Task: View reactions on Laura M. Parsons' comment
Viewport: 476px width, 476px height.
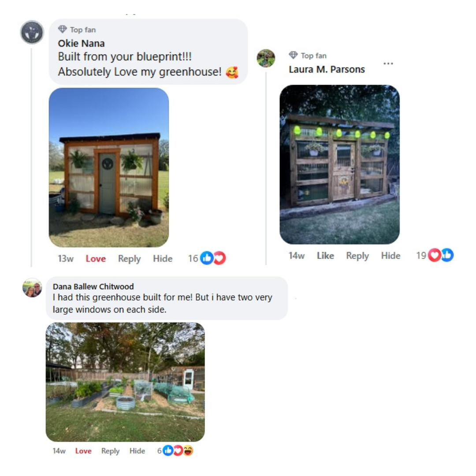Action: [x=435, y=255]
